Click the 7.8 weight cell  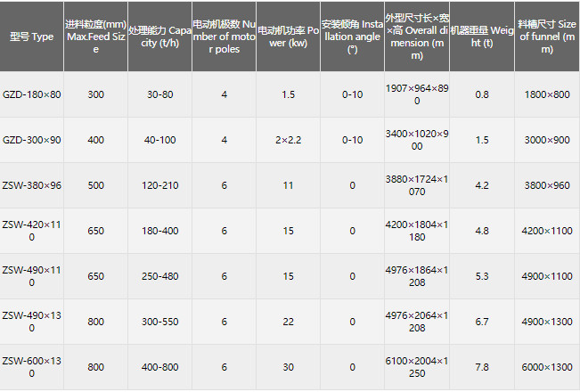(482, 367)
